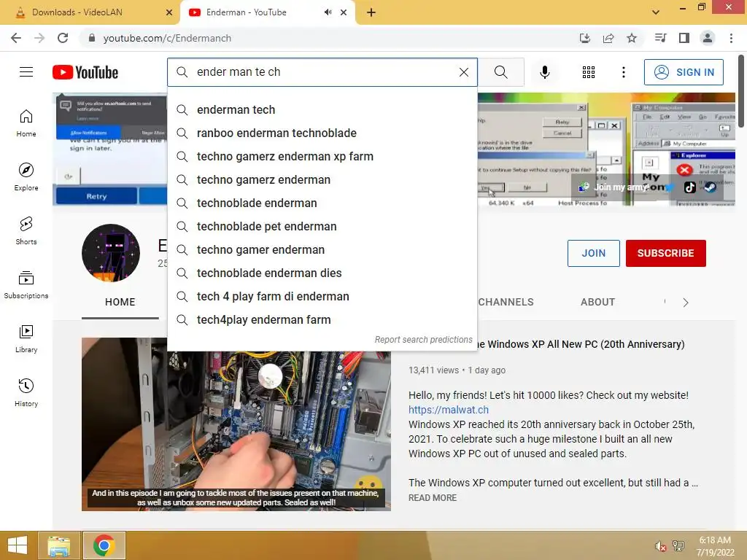Open History in the sidebar
Screen dimensions: 747x560
point(26,392)
